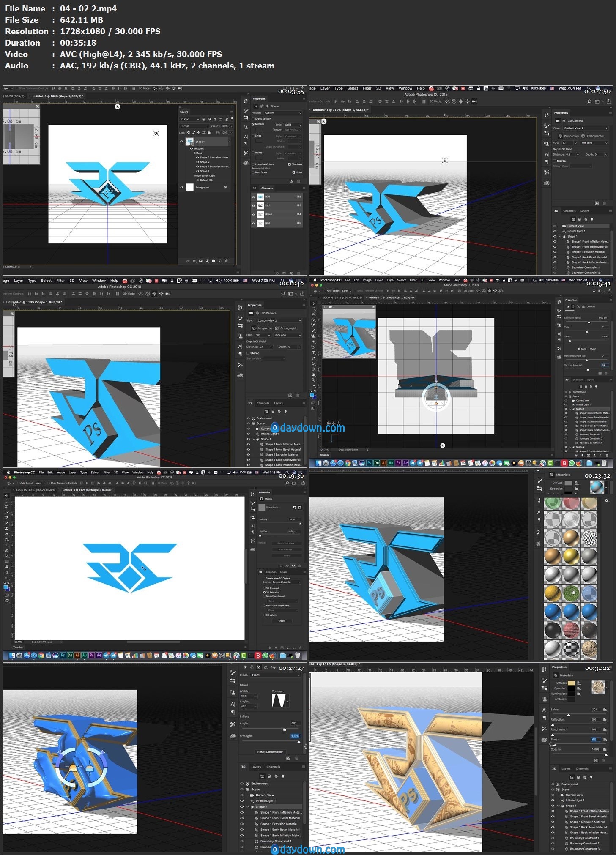The width and height of the screenshot is (616, 855).
Task: Click the Extrusion Depth value field in the 00:15:41 frame
Action: click(x=603, y=318)
